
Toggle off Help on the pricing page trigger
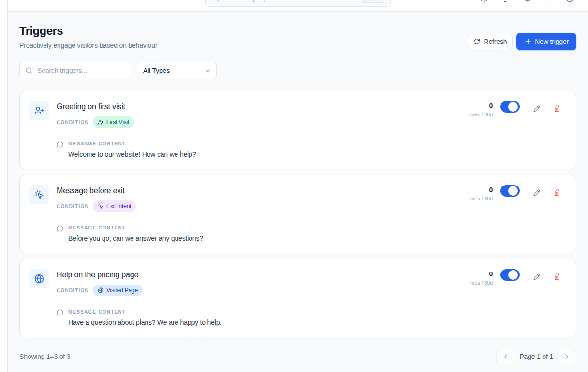[x=510, y=275]
